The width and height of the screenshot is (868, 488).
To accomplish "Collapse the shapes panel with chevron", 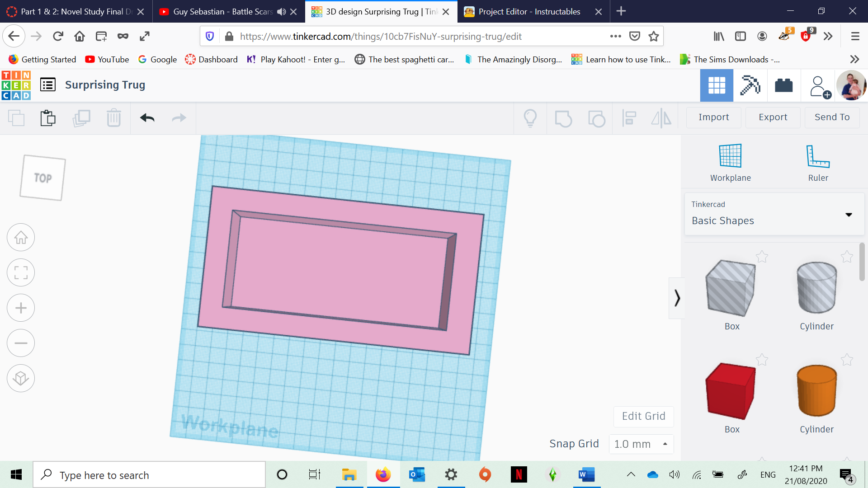I will (677, 298).
